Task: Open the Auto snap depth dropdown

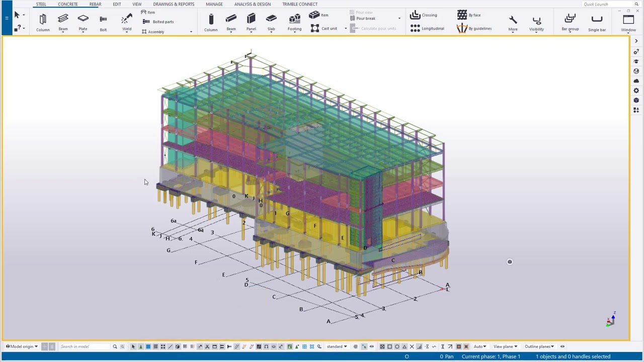Action: (x=480, y=346)
